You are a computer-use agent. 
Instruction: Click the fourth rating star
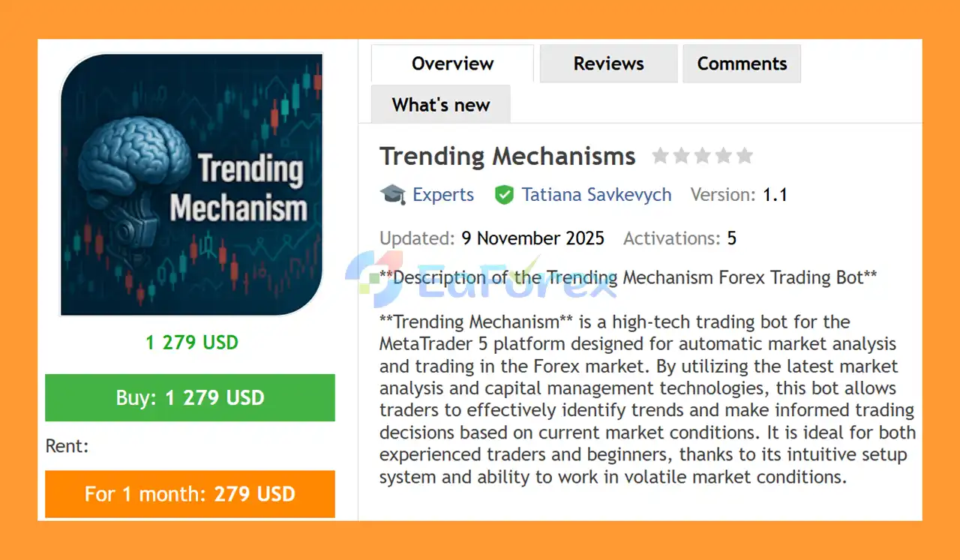[x=723, y=156]
